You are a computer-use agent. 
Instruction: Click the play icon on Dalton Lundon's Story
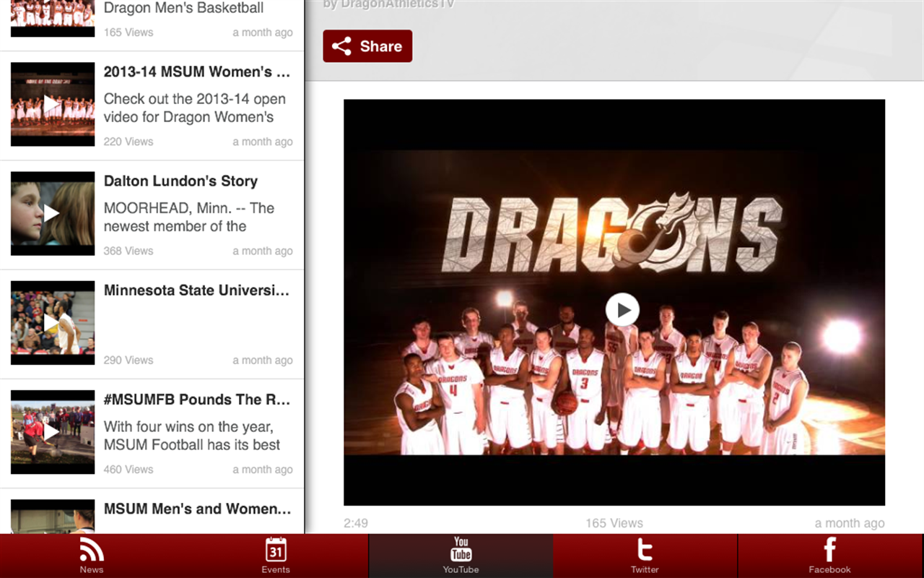coord(52,213)
